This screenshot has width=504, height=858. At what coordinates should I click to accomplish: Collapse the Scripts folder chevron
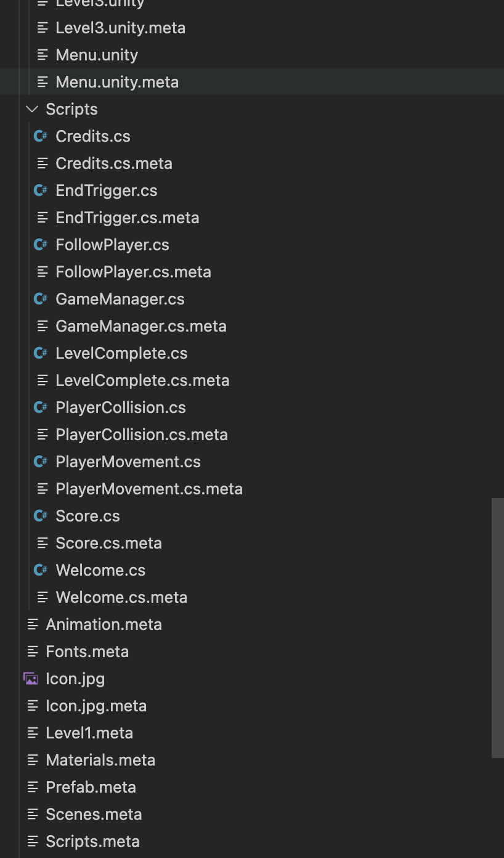(32, 109)
